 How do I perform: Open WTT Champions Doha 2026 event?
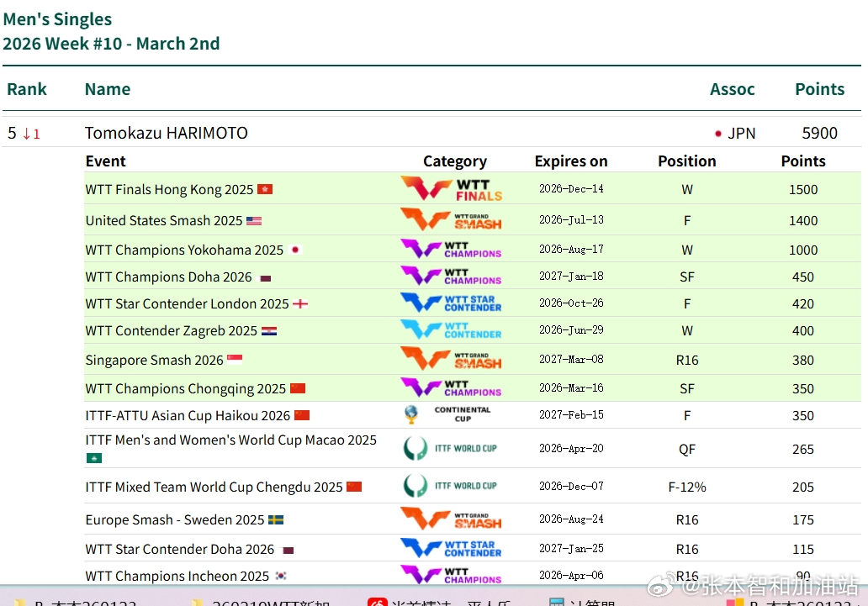tap(168, 277)
